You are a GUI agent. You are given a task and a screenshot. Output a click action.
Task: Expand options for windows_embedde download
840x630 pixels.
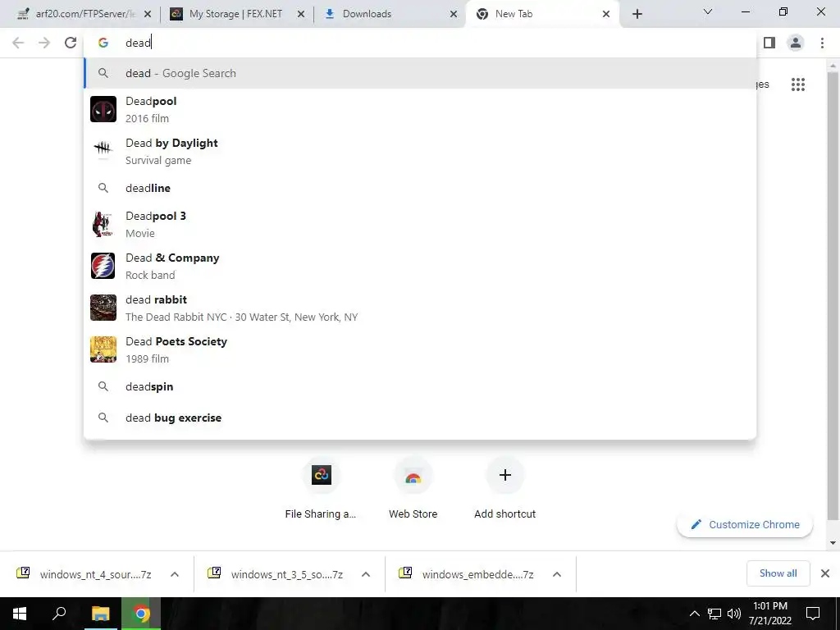click(x=557, y=574)
